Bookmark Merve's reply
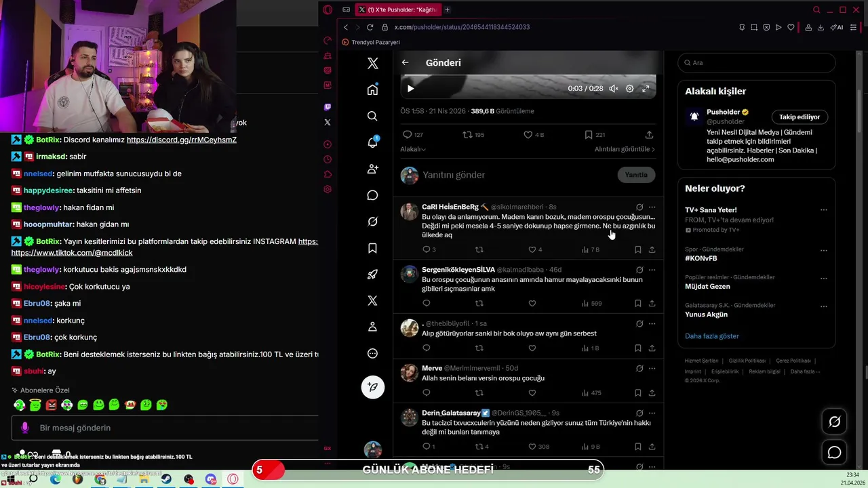This screenshot has width=868, height=488. [x=637, y=392]
